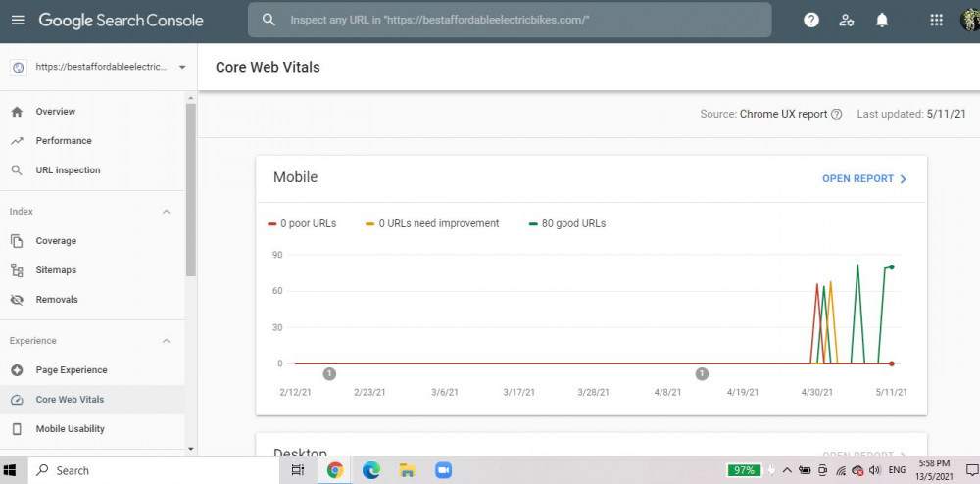Collapse the Experience section
This screenshot has height=484, width=980.
click(166, 341)
